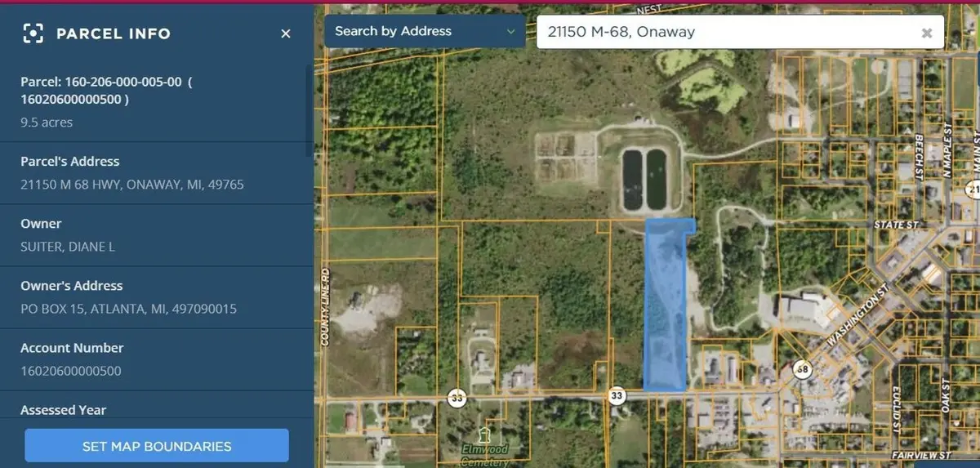Select the blue highlighted parcel on the map
Screen dimensions: 980x468
(666, 310)
